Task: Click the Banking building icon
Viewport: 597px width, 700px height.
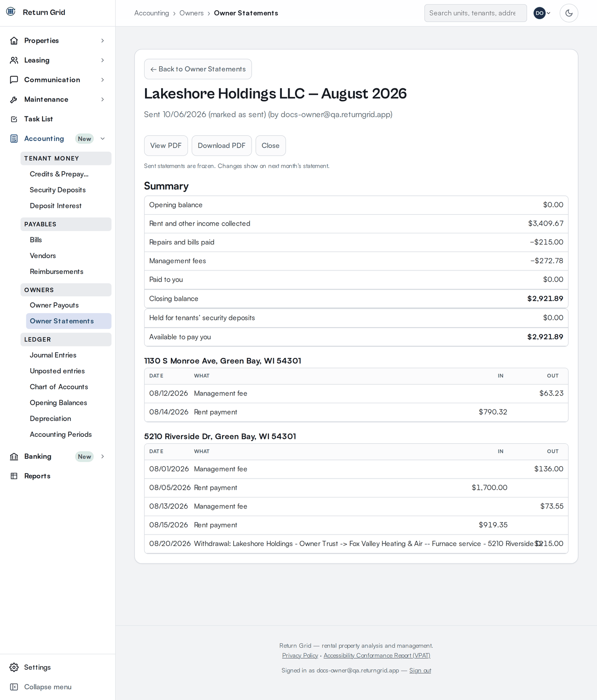Action: click(14, 456)
